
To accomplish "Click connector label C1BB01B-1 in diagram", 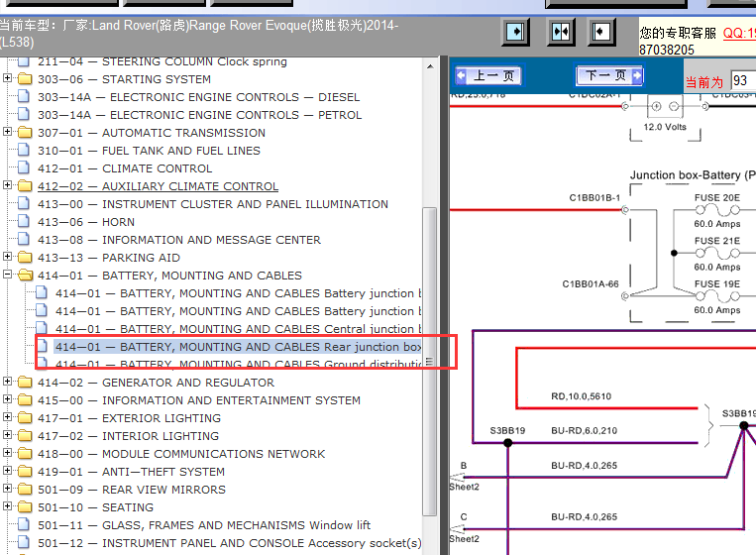I will coord(594,197).
